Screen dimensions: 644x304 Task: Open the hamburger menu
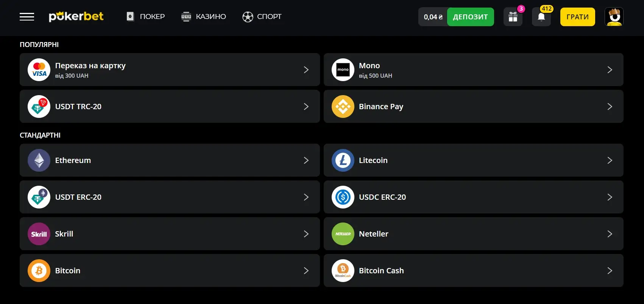(x=27, y=17)
